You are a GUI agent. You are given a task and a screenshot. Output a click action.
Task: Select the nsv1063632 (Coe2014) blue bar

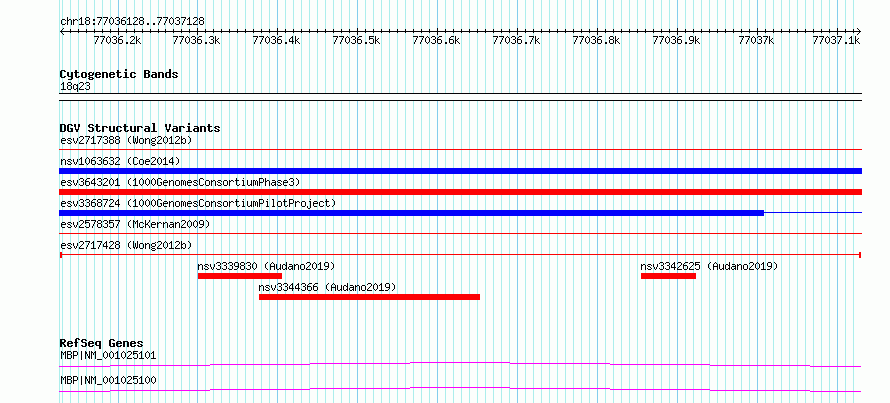pos(460,171)
